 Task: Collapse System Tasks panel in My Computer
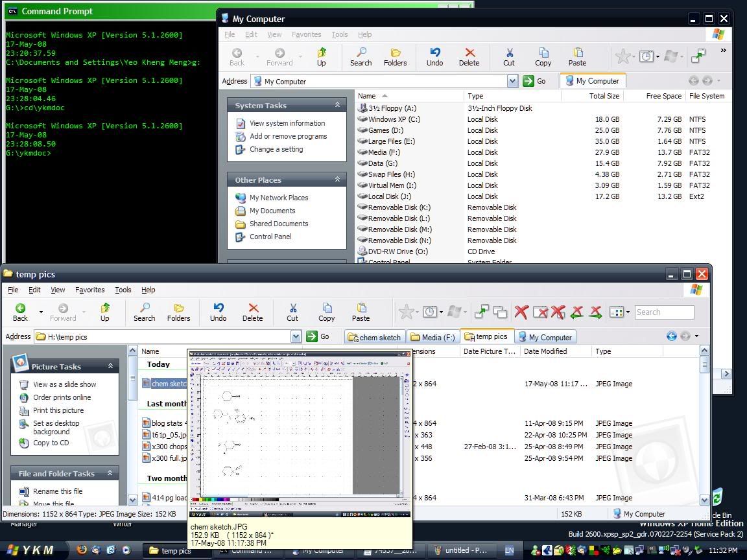(337, 105)
